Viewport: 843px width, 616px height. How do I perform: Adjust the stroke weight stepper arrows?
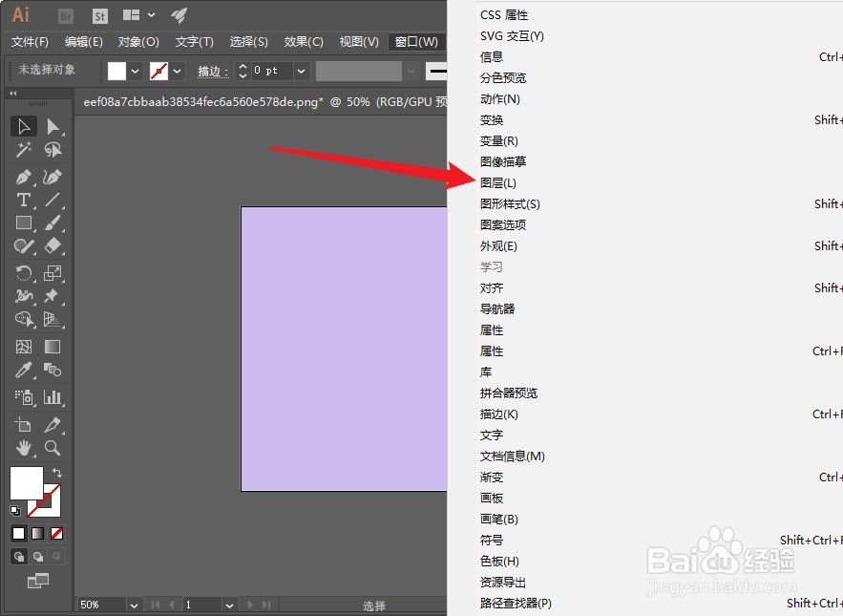[242, 71]
